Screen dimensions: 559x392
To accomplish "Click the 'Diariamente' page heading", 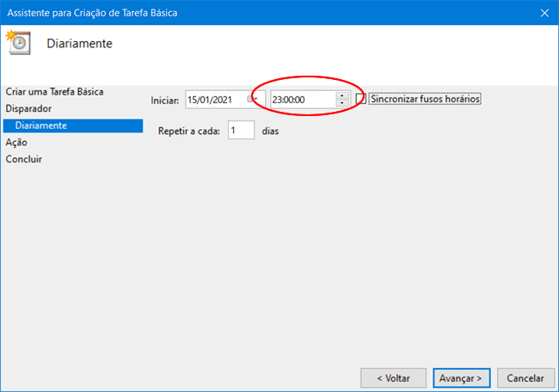I will pyautogui.click(x=79, y=43).
